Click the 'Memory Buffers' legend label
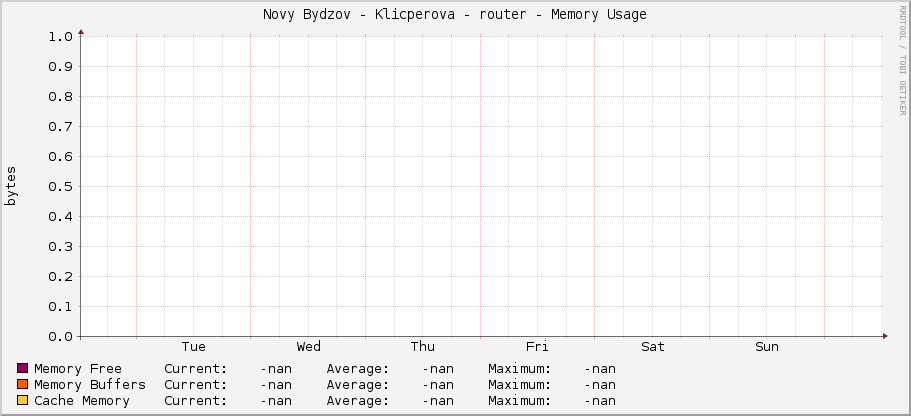This screenshot has height=416, width=911. [x=90, y=385]
